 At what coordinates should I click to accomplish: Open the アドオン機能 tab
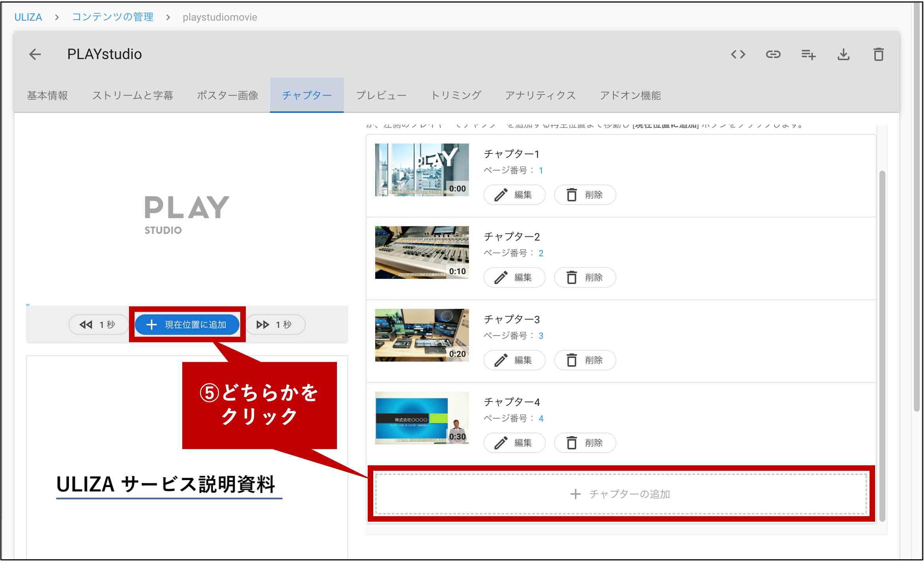[x=630, y=95]
